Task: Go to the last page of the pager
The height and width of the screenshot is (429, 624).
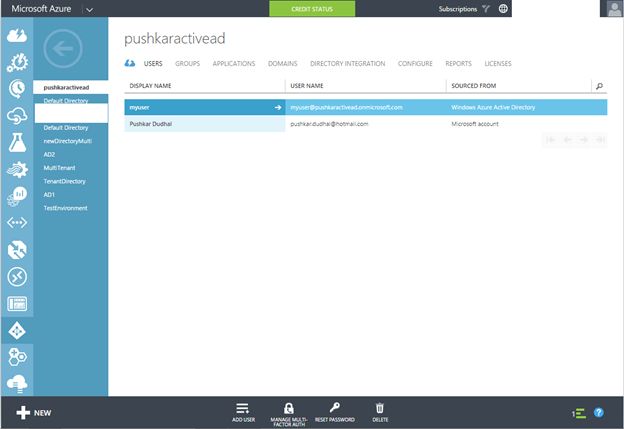Action: [600, 140]
